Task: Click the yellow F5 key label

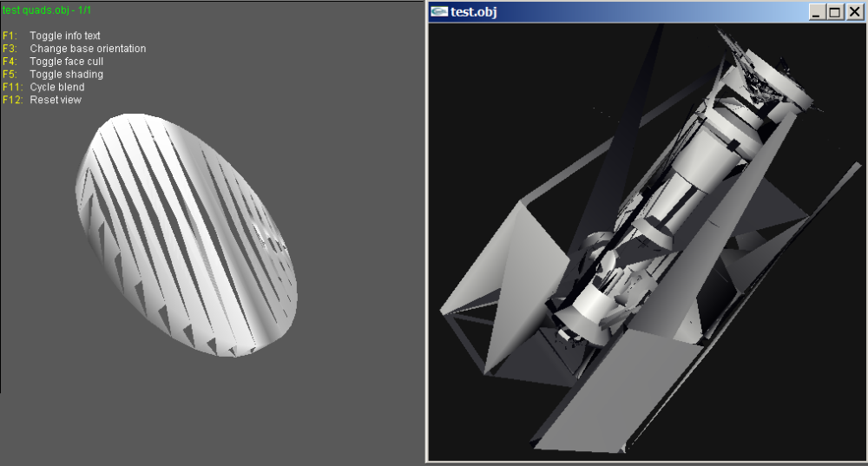Action: (x=9, y=75)
